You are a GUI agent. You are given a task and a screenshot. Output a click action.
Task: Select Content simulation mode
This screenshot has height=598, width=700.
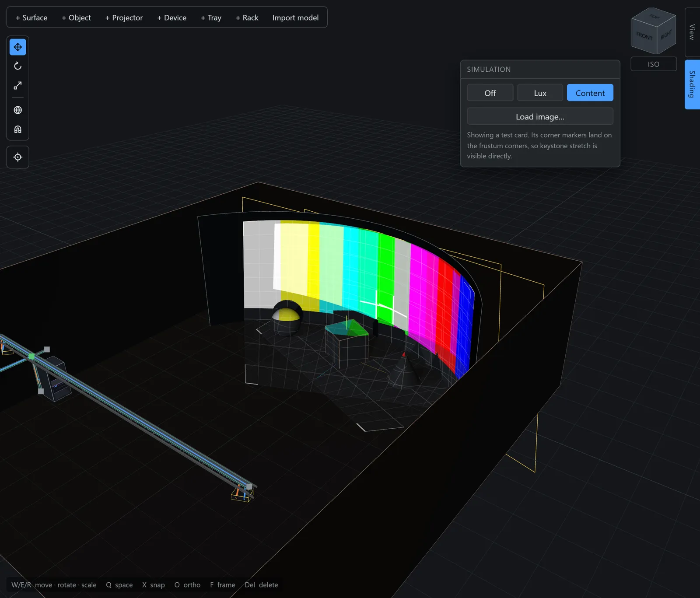click(x=590, y=93)
